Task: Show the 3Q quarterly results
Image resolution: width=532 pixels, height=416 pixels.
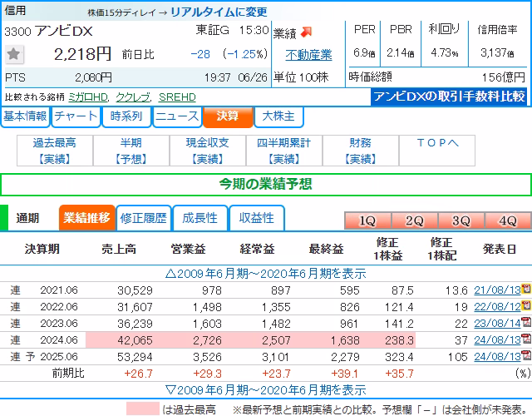Action: (x=461, y=220)
